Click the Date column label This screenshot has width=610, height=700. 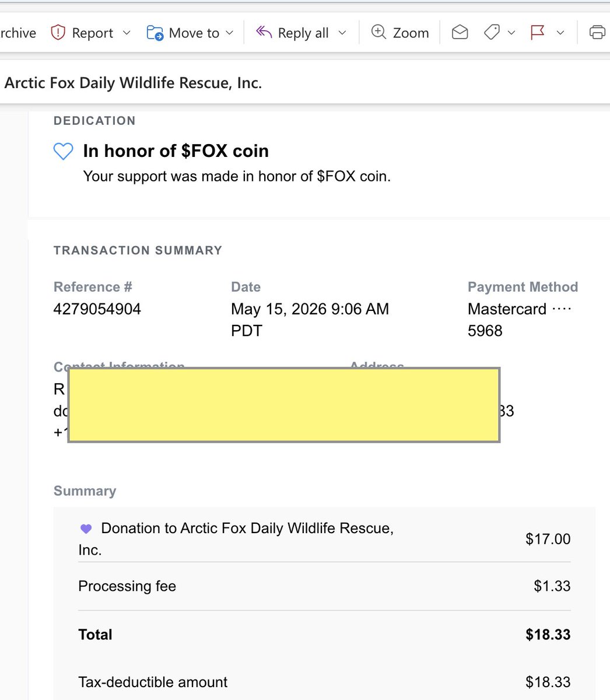click(x=246, y=287)
